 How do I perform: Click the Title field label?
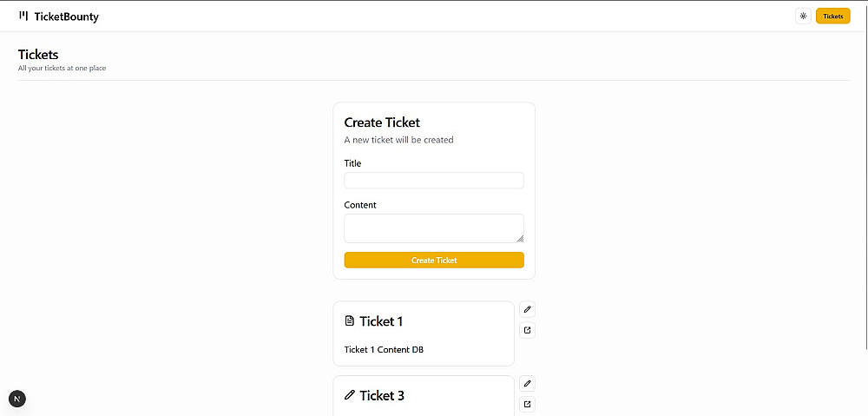(352, 163)
